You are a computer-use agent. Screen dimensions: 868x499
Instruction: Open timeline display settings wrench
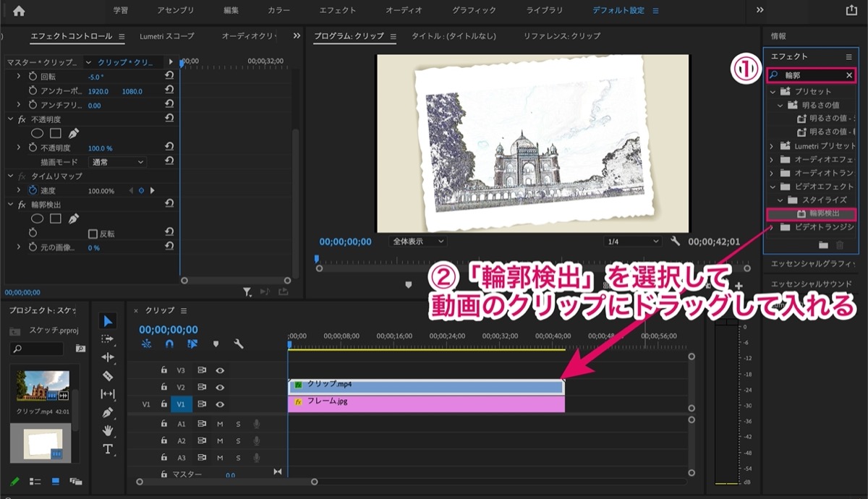point(239,344)
